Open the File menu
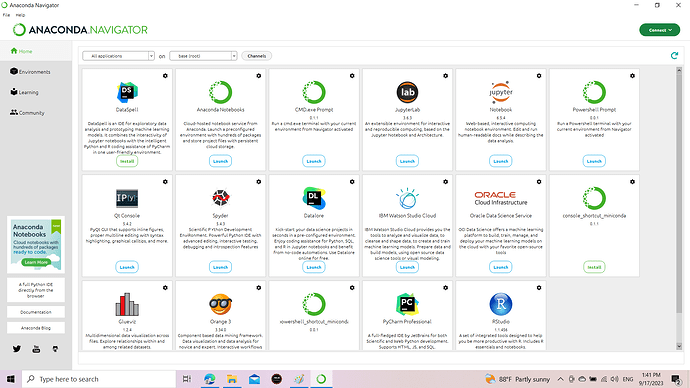 (x=6, y=15)
